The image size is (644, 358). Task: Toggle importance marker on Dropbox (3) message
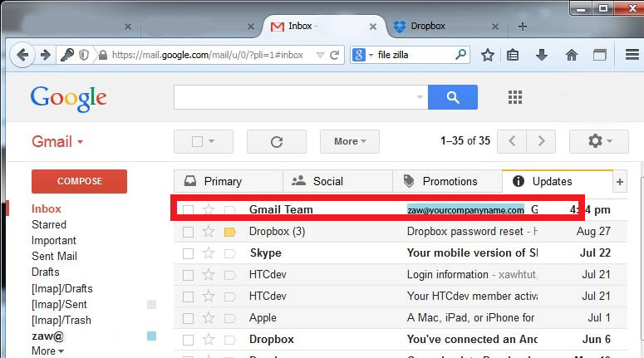click(230, 233)
